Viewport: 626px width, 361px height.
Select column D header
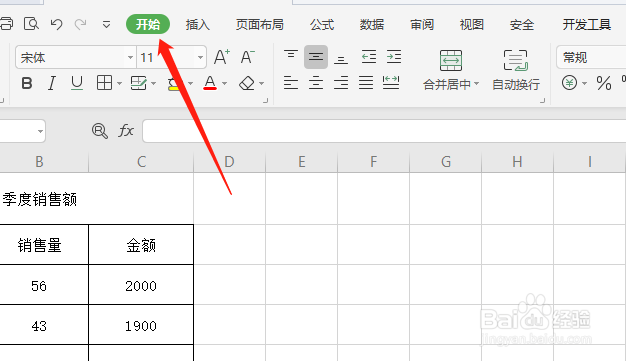[x=230, y=162]
